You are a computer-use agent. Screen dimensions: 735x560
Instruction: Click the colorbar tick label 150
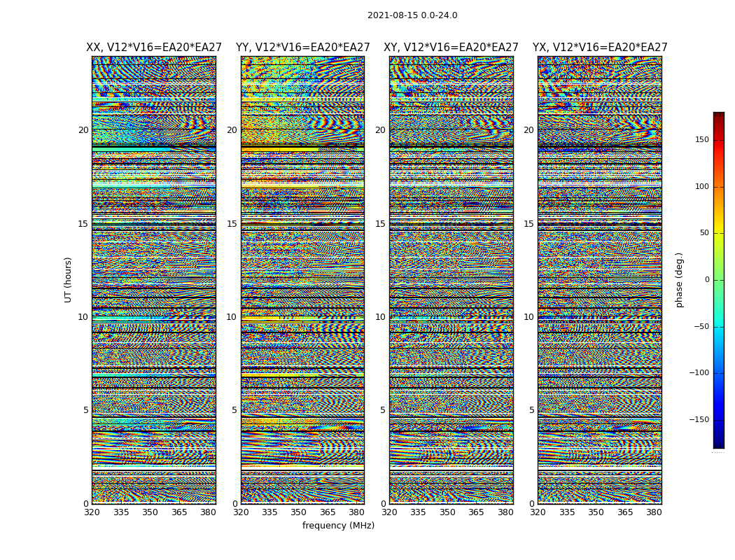pos(701,140)
